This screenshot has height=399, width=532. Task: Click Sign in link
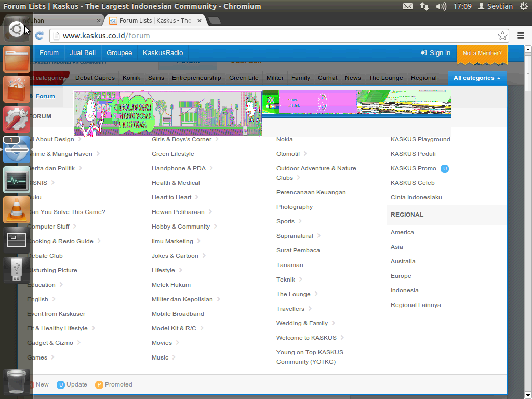point(436,53)
